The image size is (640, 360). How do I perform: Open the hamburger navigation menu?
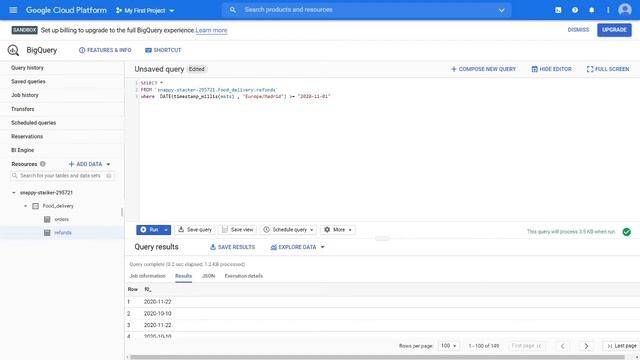[x=13, y=10]
